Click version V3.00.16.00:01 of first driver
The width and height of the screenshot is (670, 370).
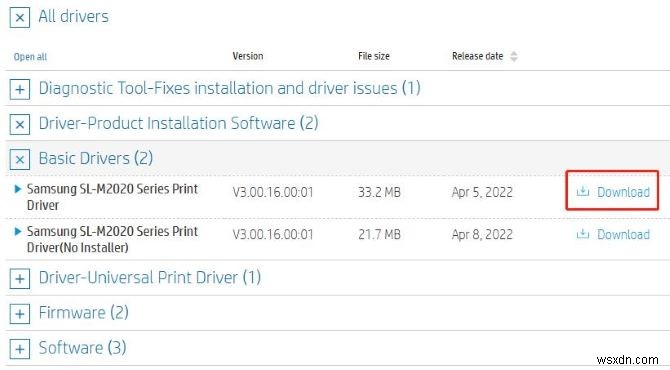point(273,192)
